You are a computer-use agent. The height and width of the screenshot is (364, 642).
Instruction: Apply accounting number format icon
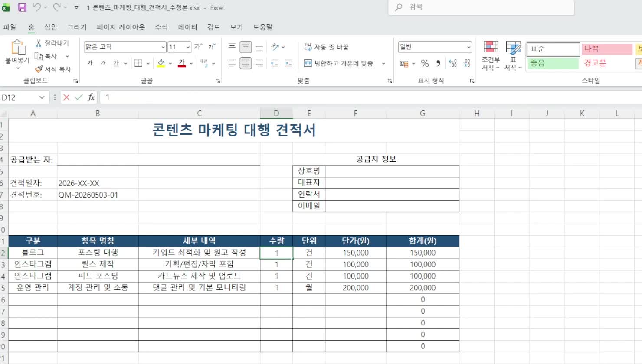click(x=404, y=64)
